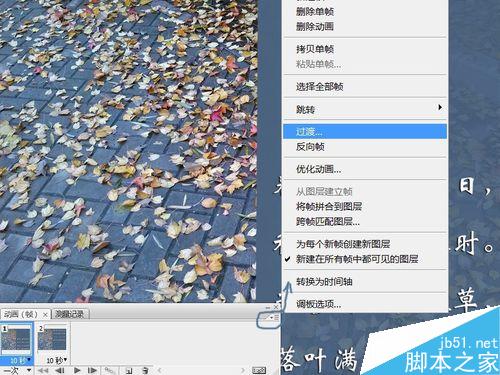Open 优化动画... from the menu

365,169
